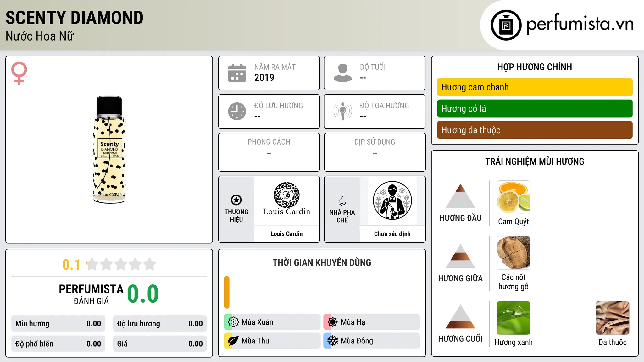Select the Cam Quýt citrus note image
Image resolution: width=644 pixels, height=362 pixels.
point(514,197)
